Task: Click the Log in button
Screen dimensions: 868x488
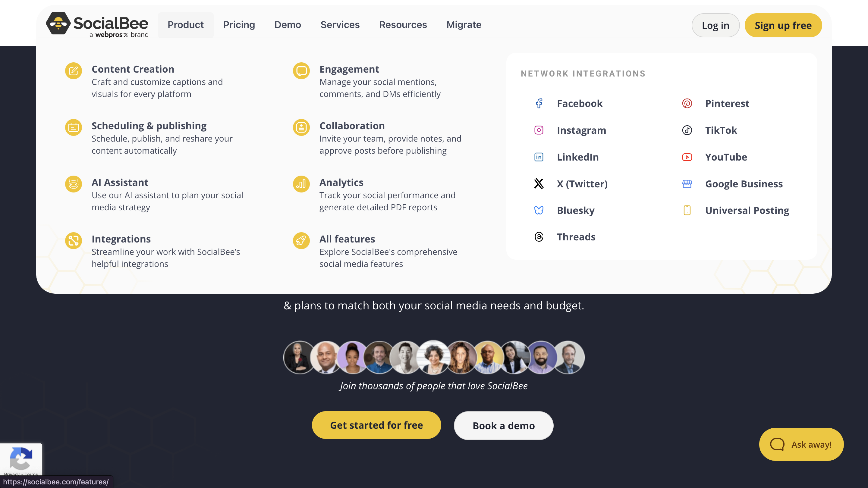Action: pos(715,25)
